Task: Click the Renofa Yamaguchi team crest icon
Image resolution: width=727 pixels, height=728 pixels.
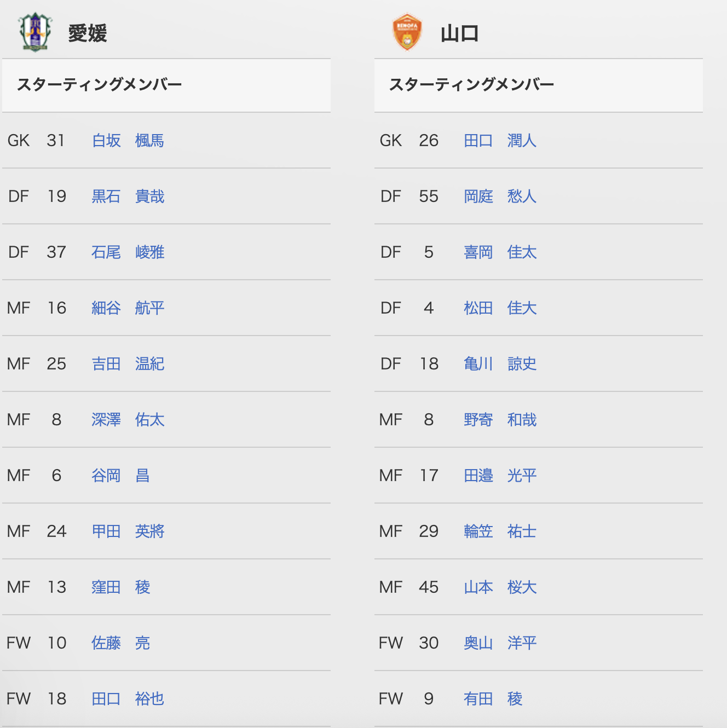Action: (407, 32)
